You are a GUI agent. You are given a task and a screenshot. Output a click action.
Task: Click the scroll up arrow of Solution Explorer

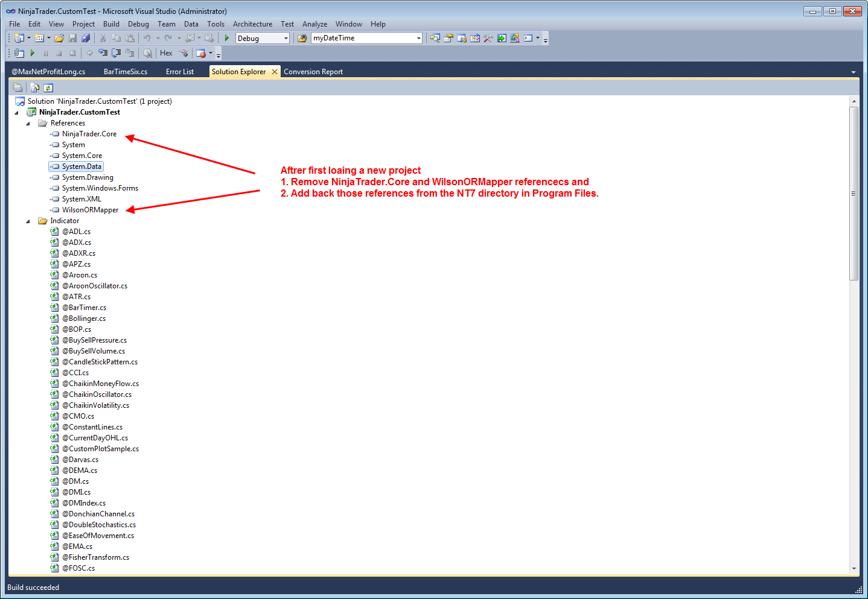[854, 101]
